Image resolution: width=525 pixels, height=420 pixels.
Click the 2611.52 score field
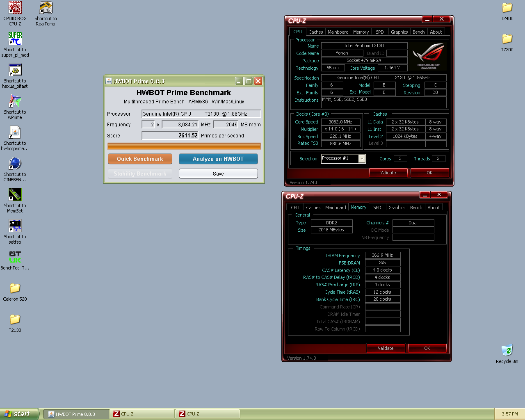(x=170, y=135)
